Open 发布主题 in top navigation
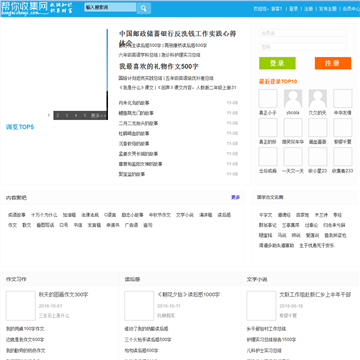The image size is (360, 360). point(328,9)
